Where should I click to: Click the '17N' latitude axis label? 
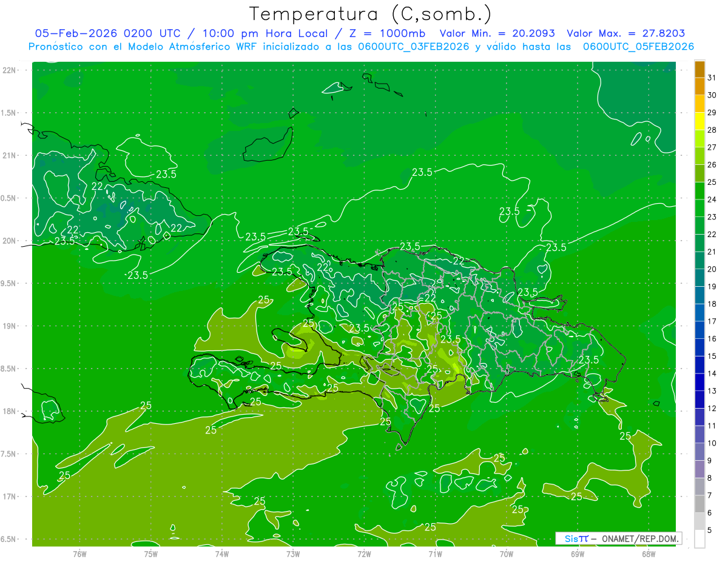click(x=10, y=497)
